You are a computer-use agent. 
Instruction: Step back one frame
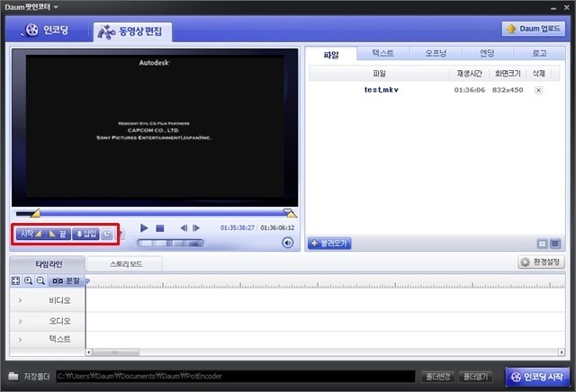184,228
